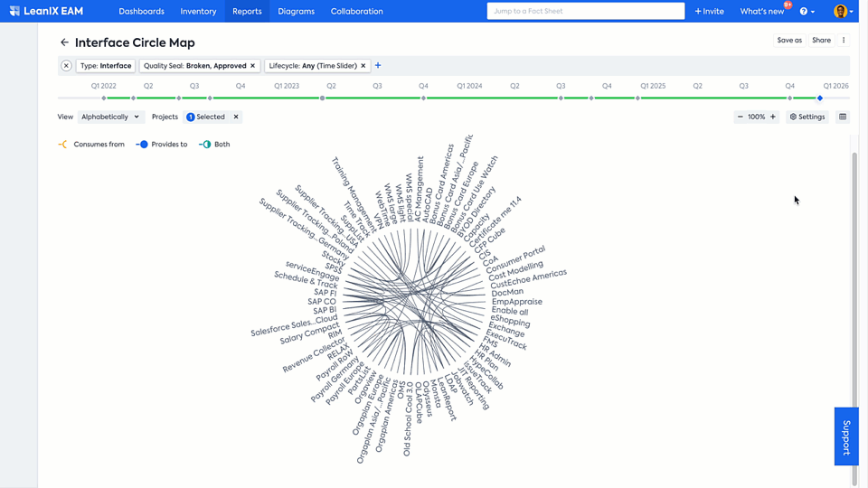Select the JIT Reporting node label
Viewport: 868px width, 488px height.
point(474,389)
